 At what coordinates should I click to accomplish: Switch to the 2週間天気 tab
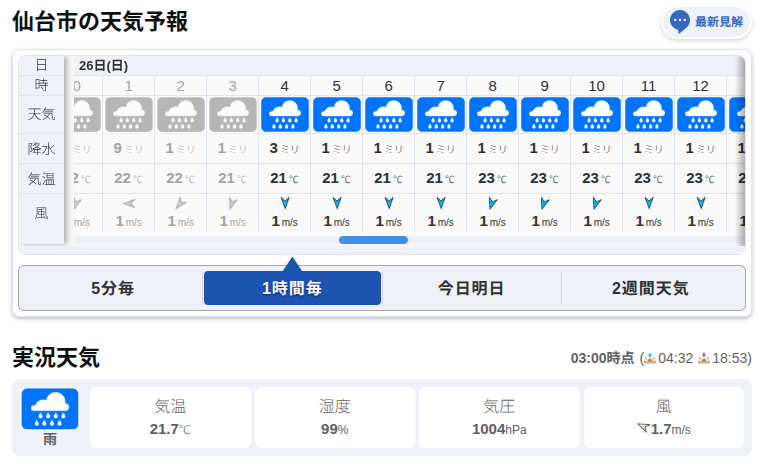click(x=650, y=288)
